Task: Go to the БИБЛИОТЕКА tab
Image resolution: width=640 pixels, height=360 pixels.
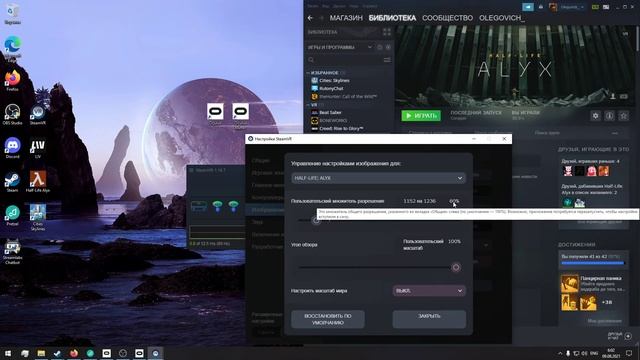Action: 392,18
